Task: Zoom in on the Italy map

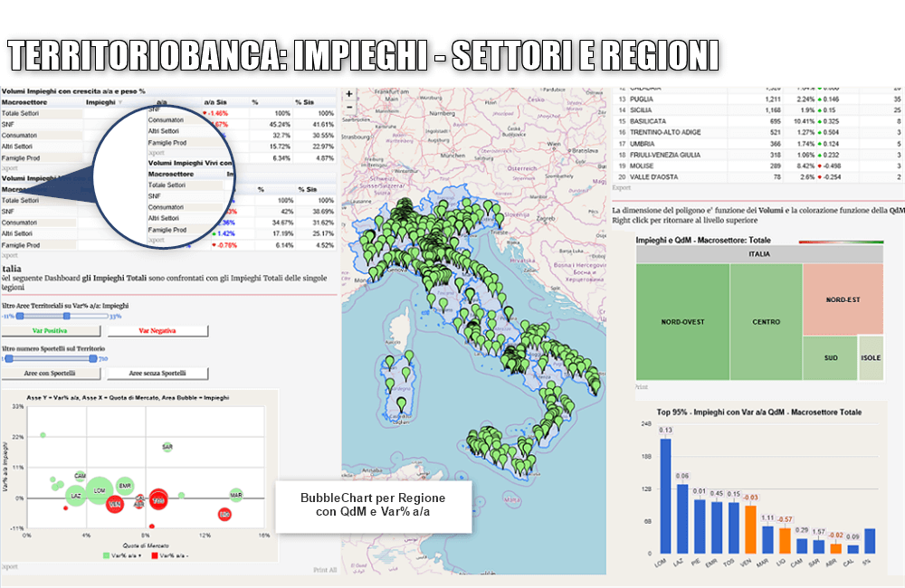Action: (349, 94)
